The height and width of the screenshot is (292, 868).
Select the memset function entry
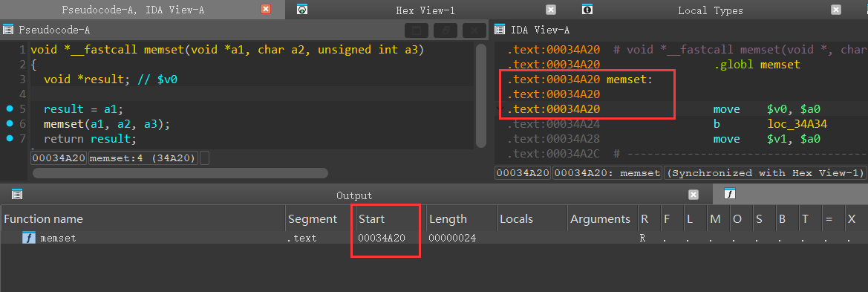(x=58, y=239)
